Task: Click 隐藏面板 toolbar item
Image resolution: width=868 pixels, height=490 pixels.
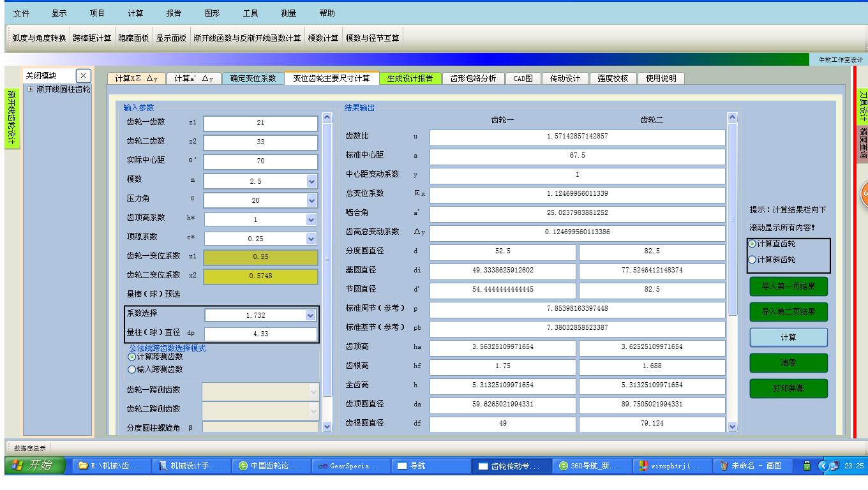Action: click(x=134, y=38)
